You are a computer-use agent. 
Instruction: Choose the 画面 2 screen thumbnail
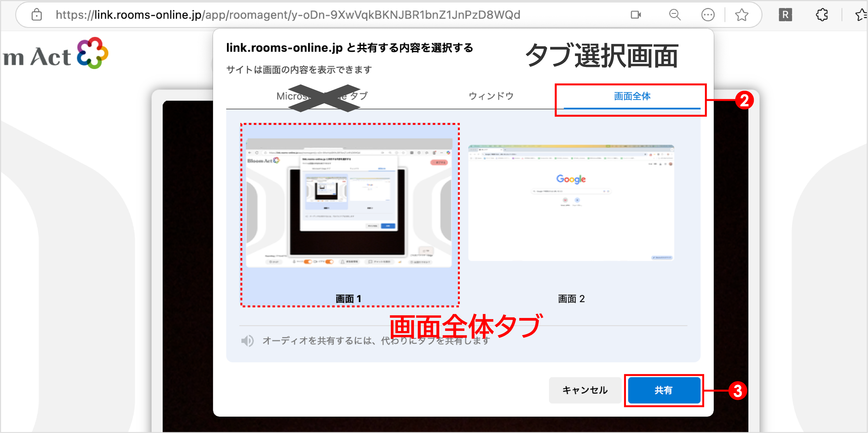(571, 203)
